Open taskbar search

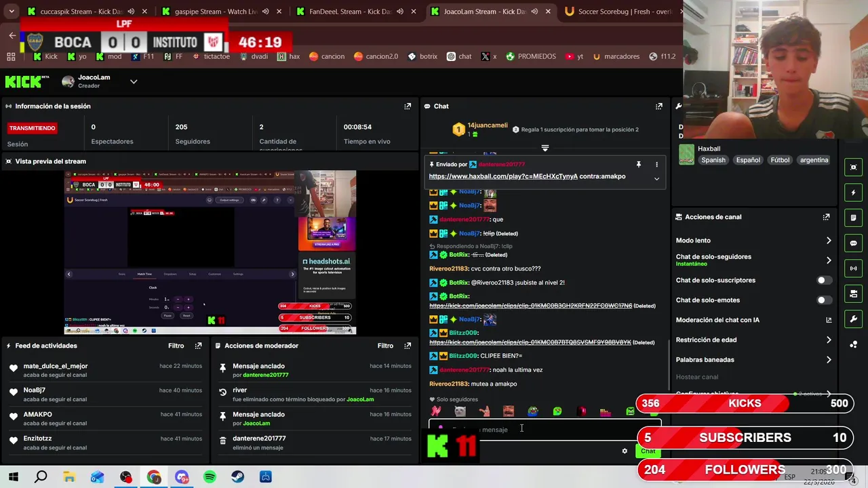(41, 477)
